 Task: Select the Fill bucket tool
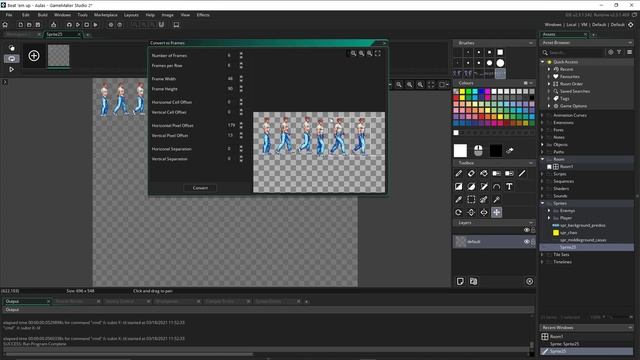click(x=484, y=173)
